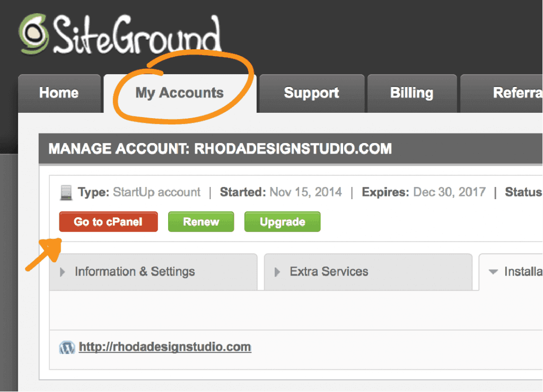Screen dimensions: 543x392
Task: Click the server icon beside Type
Action: pos(66,193)
